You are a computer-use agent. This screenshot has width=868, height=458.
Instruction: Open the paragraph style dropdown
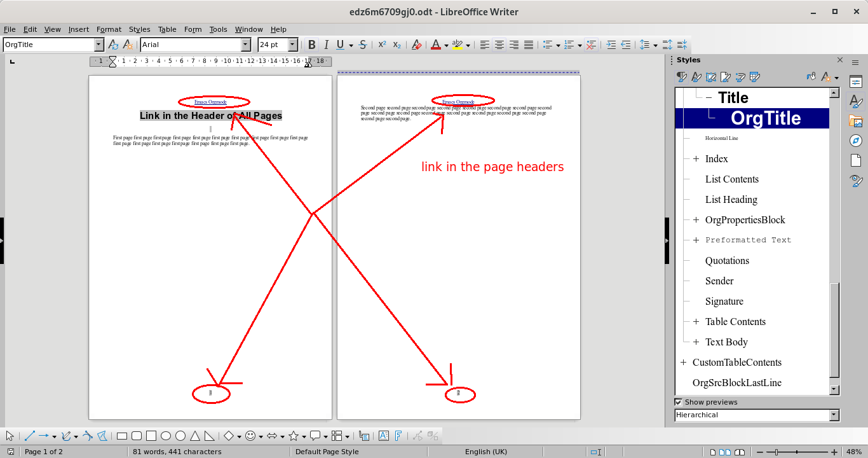[x=98, y=45]
